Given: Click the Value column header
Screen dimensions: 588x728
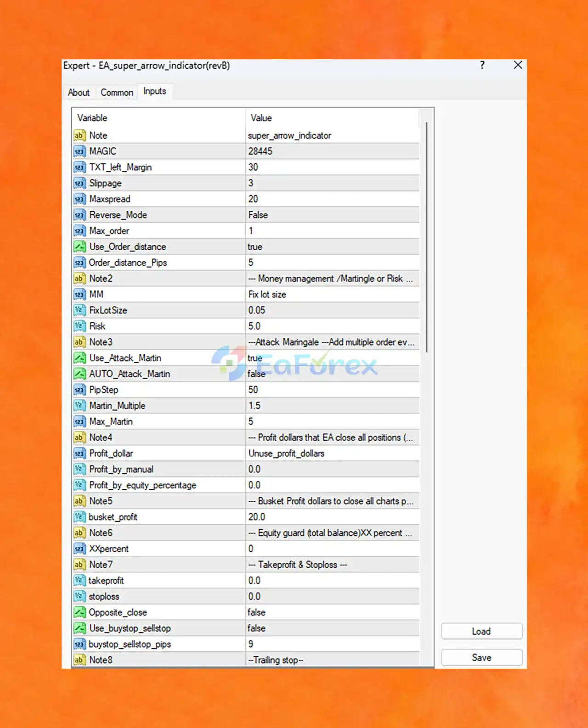Looking at the screenshot, I should coord(333,118).
